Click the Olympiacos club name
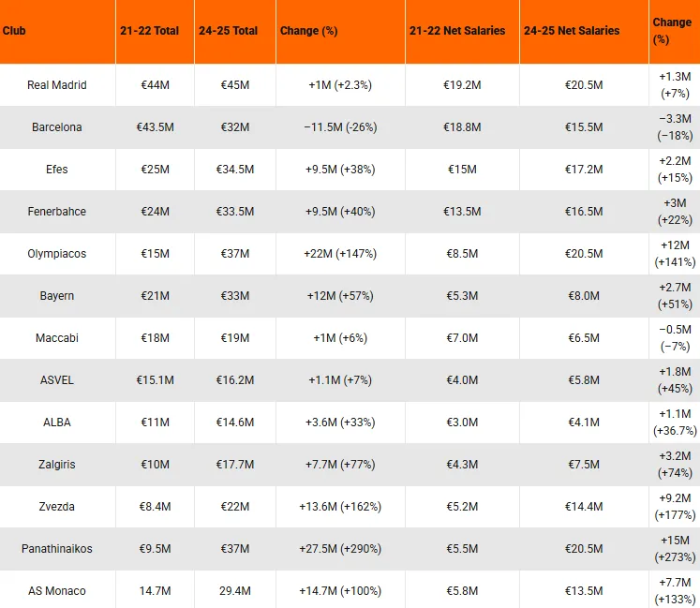700x608 pixels. pyautogui.click(x=57, y=254)
